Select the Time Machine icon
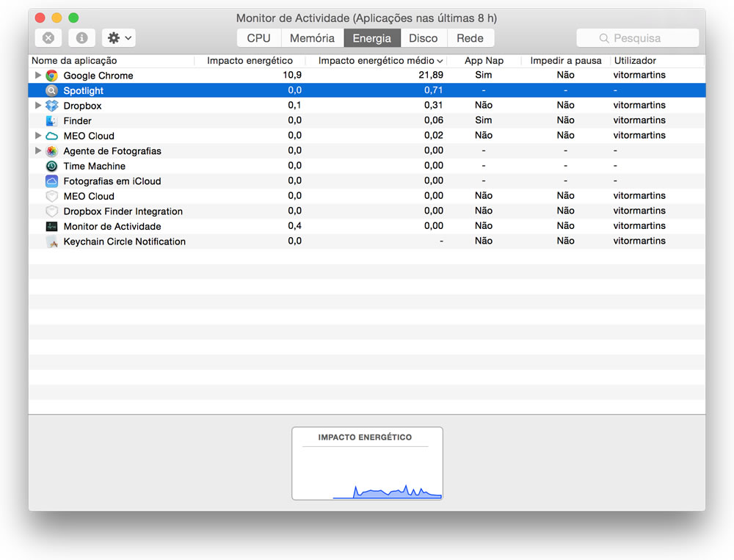Image resolution: width=734 pixels, height=560 pixels. click(x=51, y=166)
